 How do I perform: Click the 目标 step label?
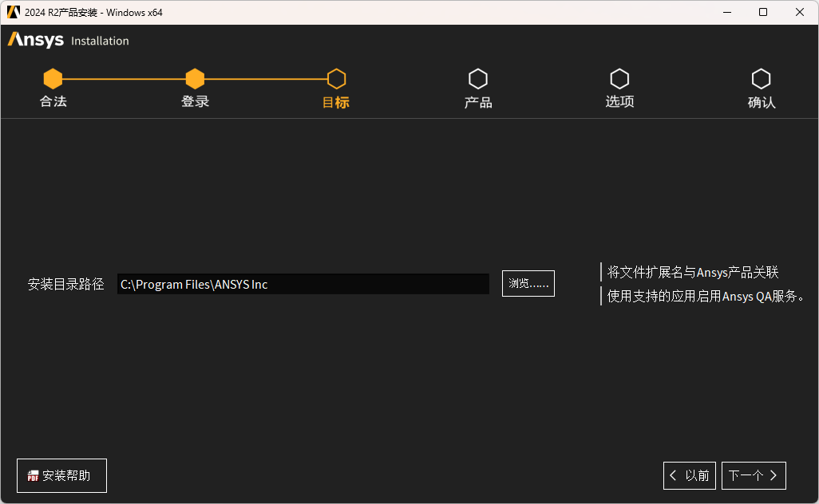[336, 102]
